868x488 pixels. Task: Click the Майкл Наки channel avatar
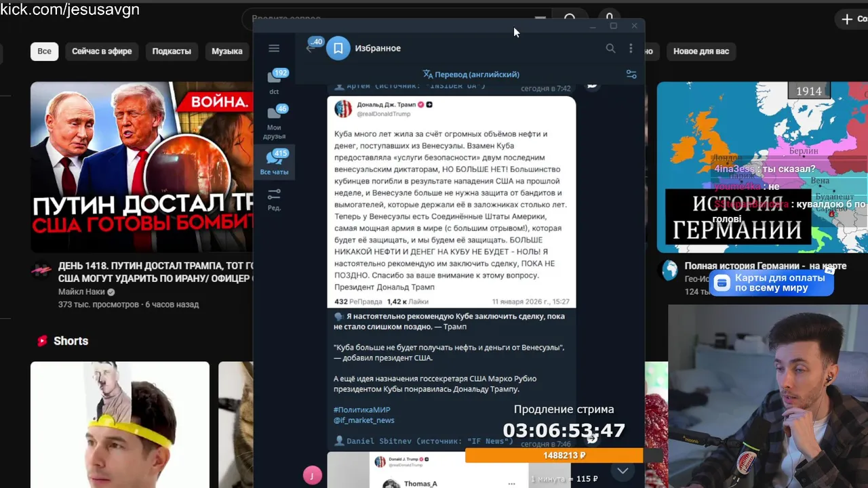pyautogui.click(x=41, y=270)
